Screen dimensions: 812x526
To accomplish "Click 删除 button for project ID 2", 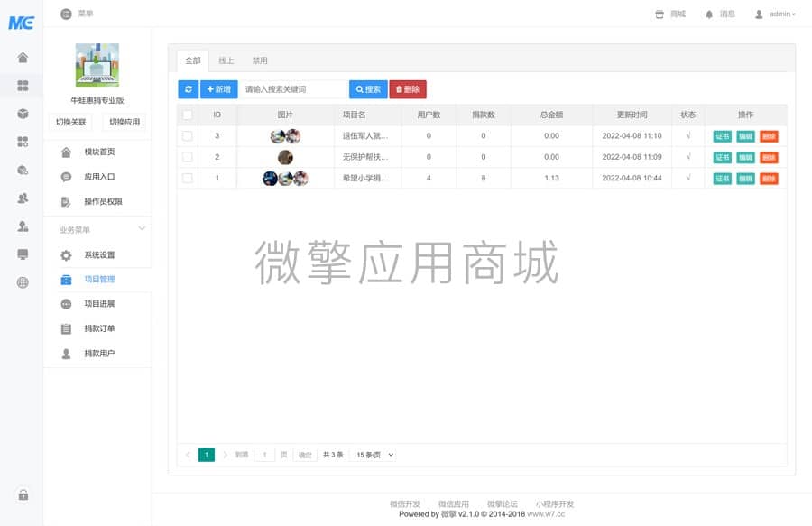I will (769, 157).
